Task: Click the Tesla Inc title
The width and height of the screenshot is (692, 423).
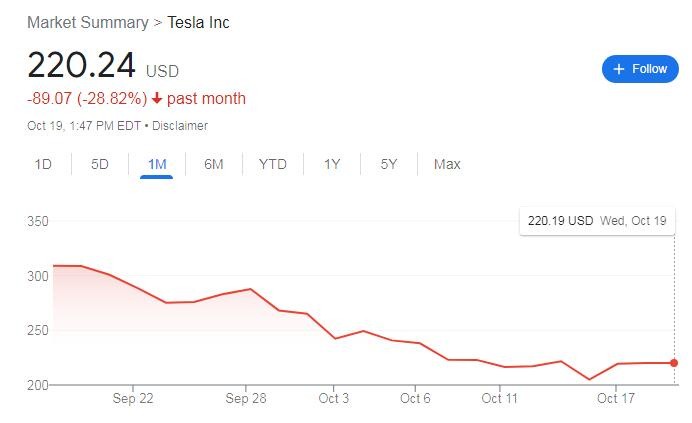Action: (198, 22)
